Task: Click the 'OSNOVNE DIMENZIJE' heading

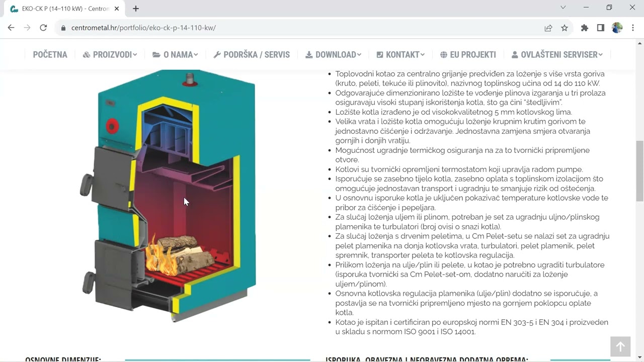Action: pyautogui.click(x=63, y=359)
